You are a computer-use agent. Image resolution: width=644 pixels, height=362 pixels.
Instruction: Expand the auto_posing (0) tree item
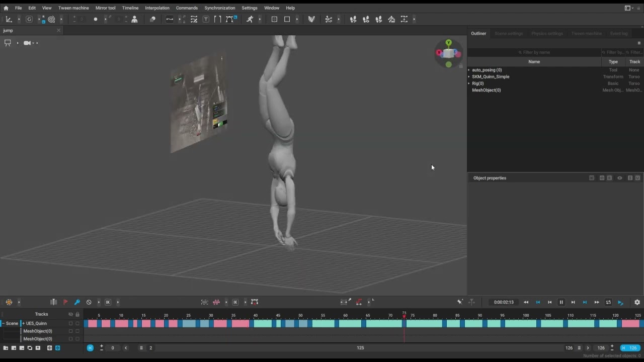tap(469, 70)
